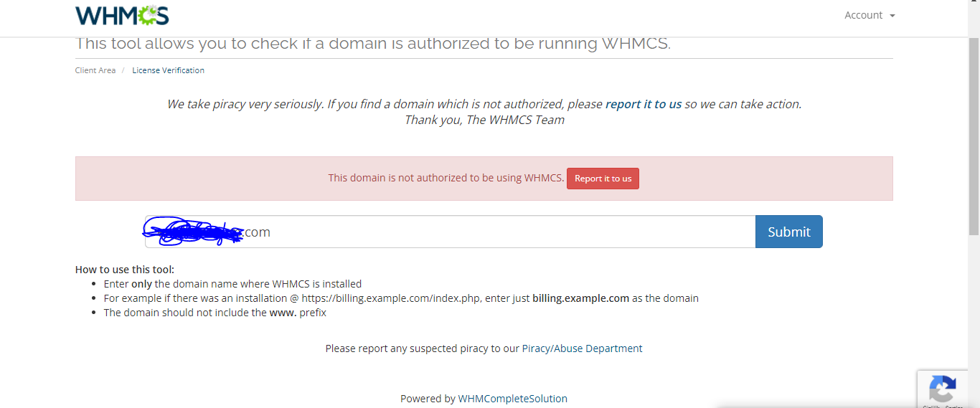This screenshot has height=408, width=980.
Task: Open License Verification breadcrumb link
Action: 168,70
